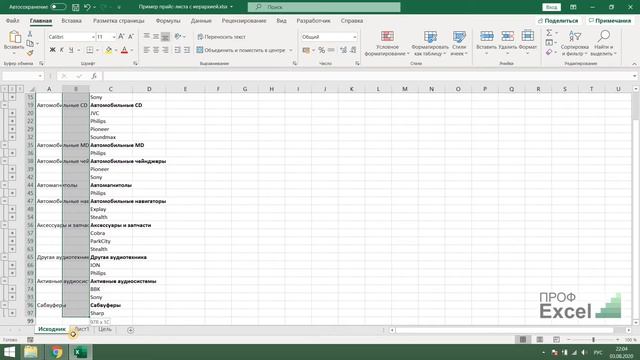Screen dimensions: 640x360
Task: Decrease indent in alignment group
Action: click(x=178, y=50)
